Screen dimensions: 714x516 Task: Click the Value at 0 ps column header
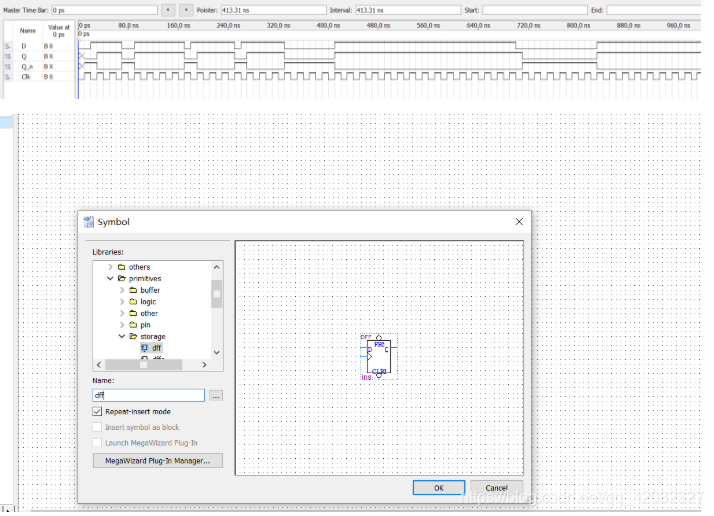coord(58,31)
